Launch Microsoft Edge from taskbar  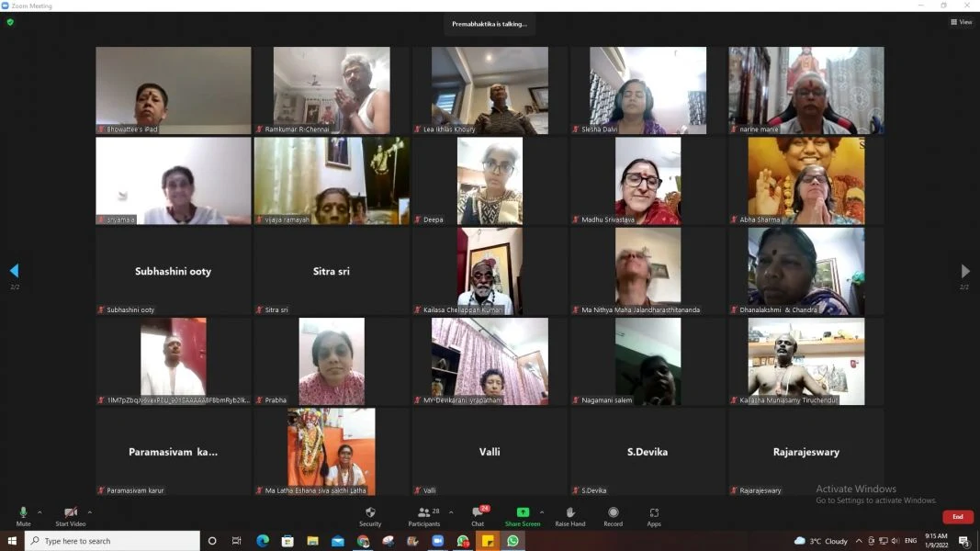click(263, 540)
